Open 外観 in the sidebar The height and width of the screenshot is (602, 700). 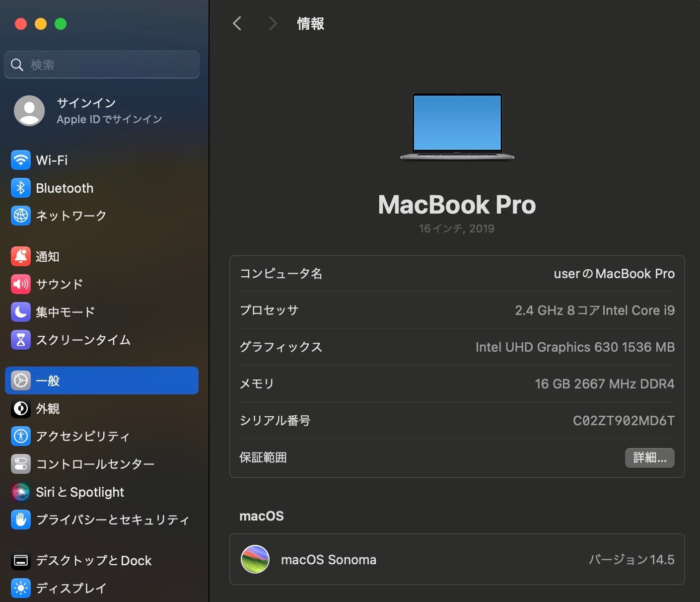coord(102,408)
